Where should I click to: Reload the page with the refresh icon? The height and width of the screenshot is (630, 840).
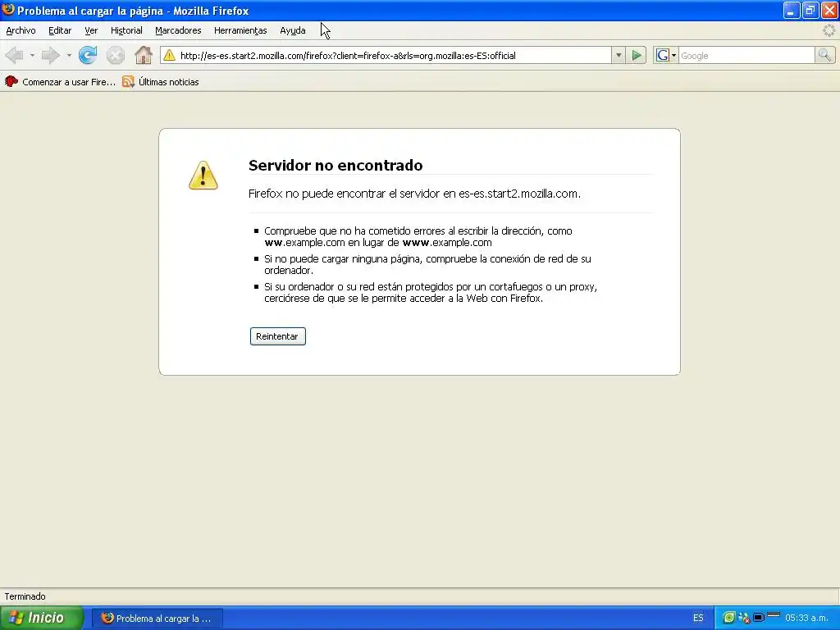[88, 55]
